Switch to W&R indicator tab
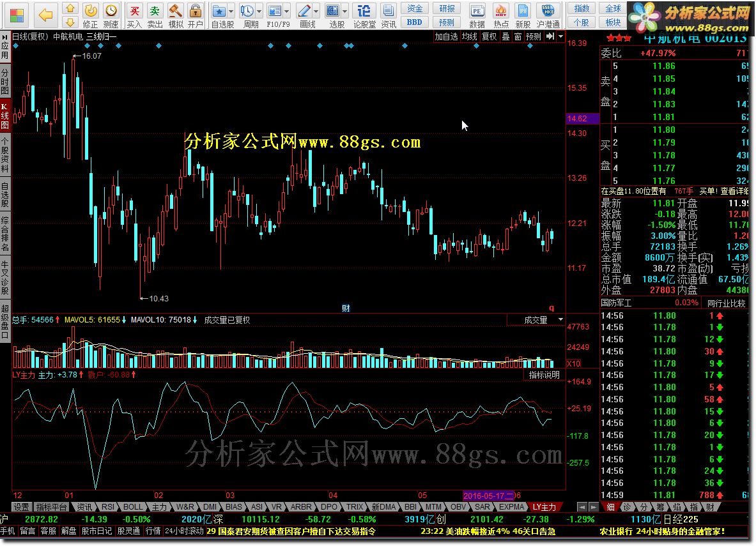The height and width of the screenshot is (546, 756). (x=185, y=507)
